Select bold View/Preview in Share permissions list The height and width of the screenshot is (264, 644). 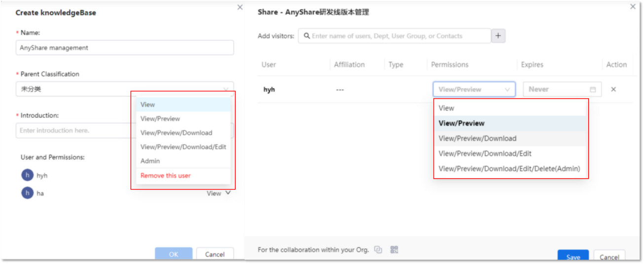pos(511,123)
